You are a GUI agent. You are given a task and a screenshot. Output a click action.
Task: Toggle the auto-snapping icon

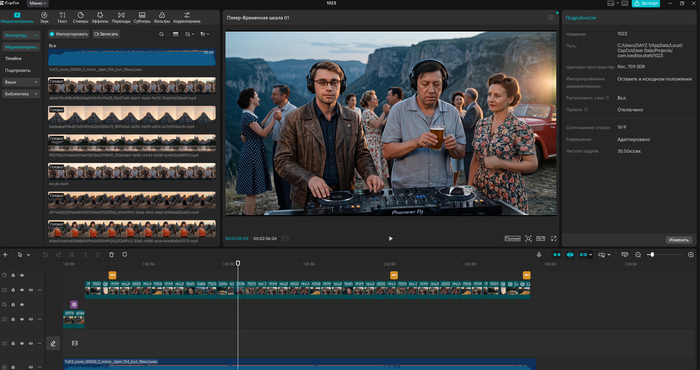click(x=570, y=254)
